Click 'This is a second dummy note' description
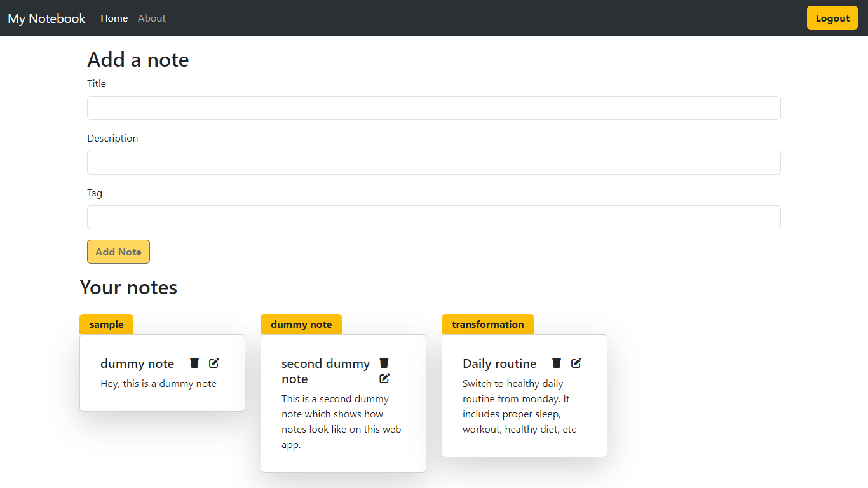Screen dimensions: 868x488 (342, 422)
